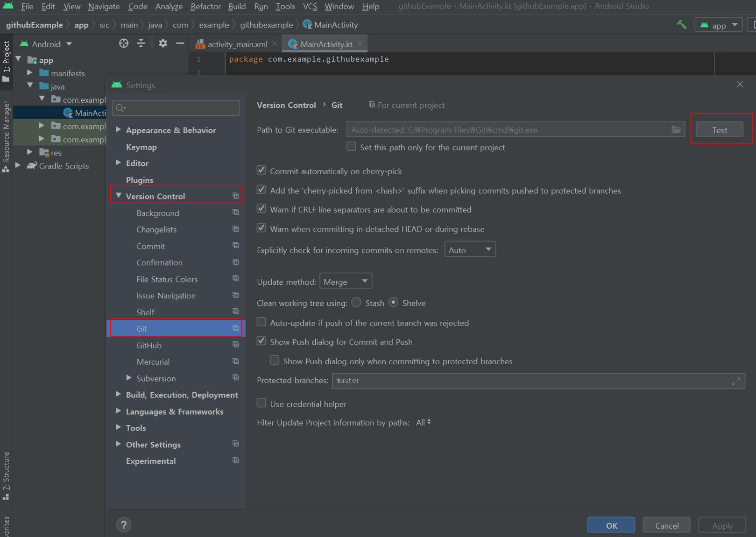756x537 pixels.
Task: Open the VCS menu
Action: (310, 7)
